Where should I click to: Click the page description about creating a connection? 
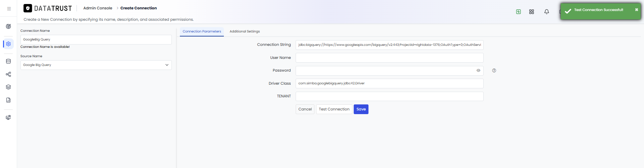[109, 19]
